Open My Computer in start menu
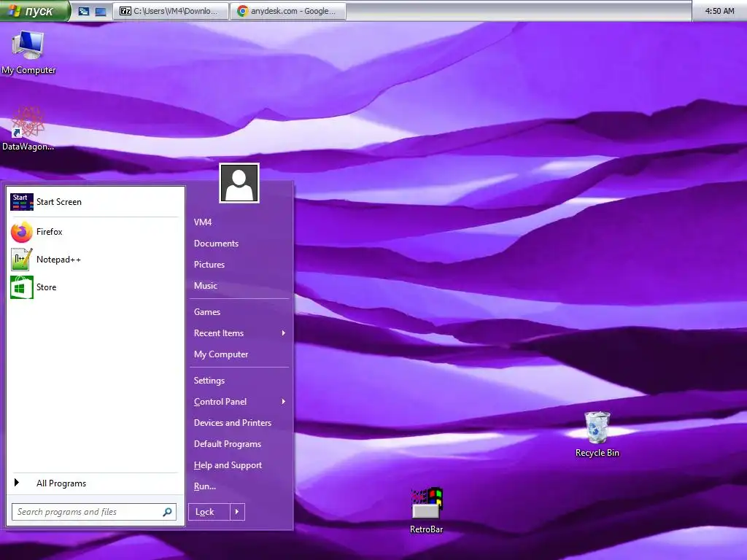The height and width of the screenshot is (560, 747). click(239, 354)
